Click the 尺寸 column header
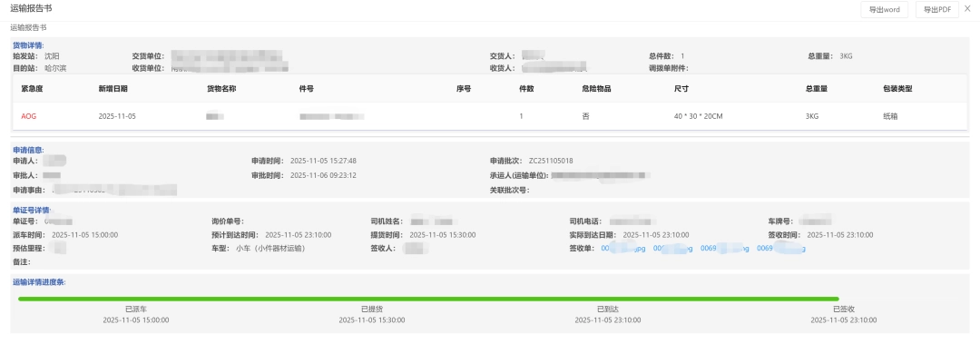 [x=681, y=89]
